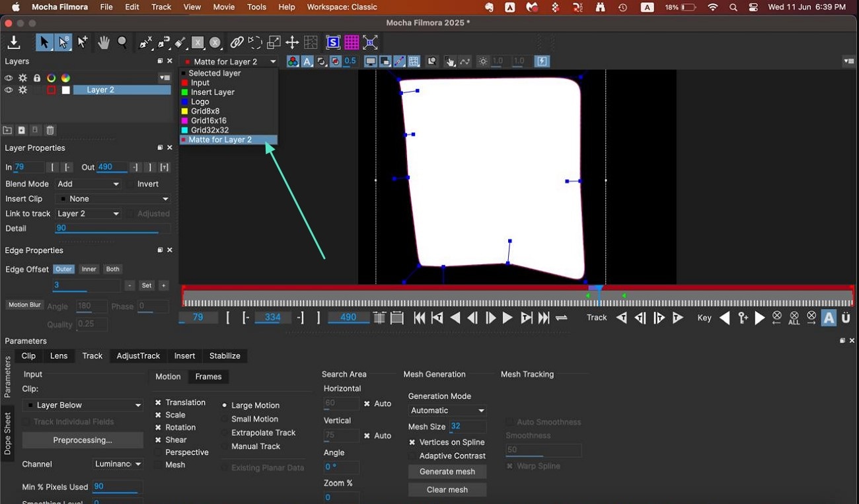Select the Inner edge offset button

coord(89,269)
